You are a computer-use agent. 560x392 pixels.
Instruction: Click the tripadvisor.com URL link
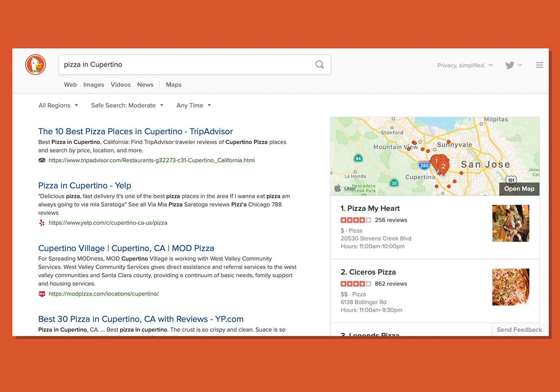click(x=152, y=160)
